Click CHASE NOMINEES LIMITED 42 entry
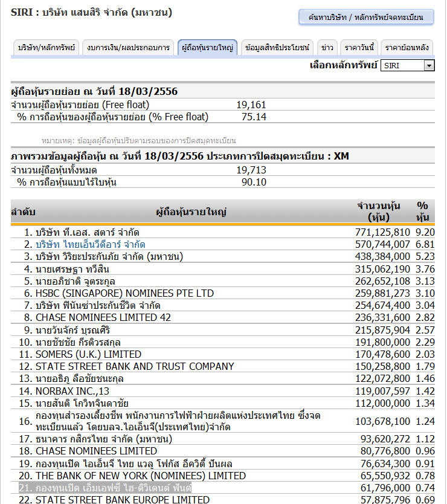 [103, 318]
